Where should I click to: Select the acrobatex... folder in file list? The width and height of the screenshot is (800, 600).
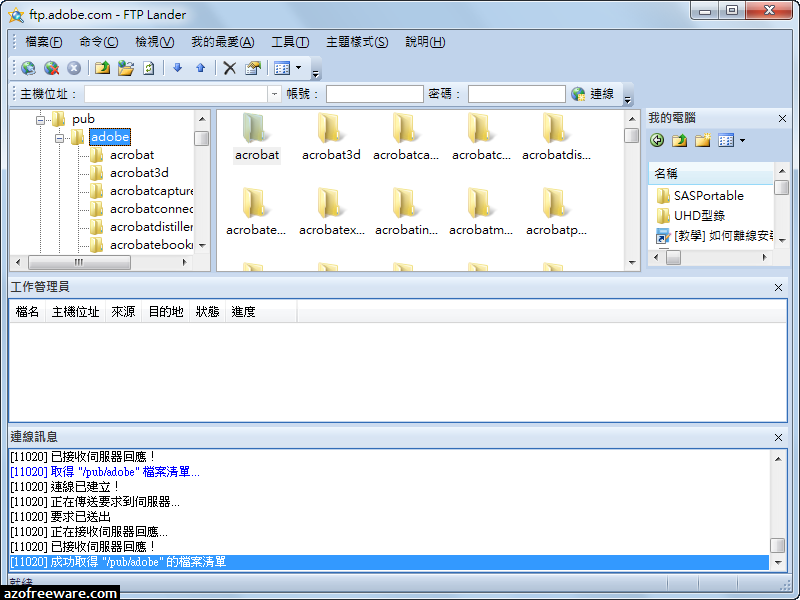[332, 212]
